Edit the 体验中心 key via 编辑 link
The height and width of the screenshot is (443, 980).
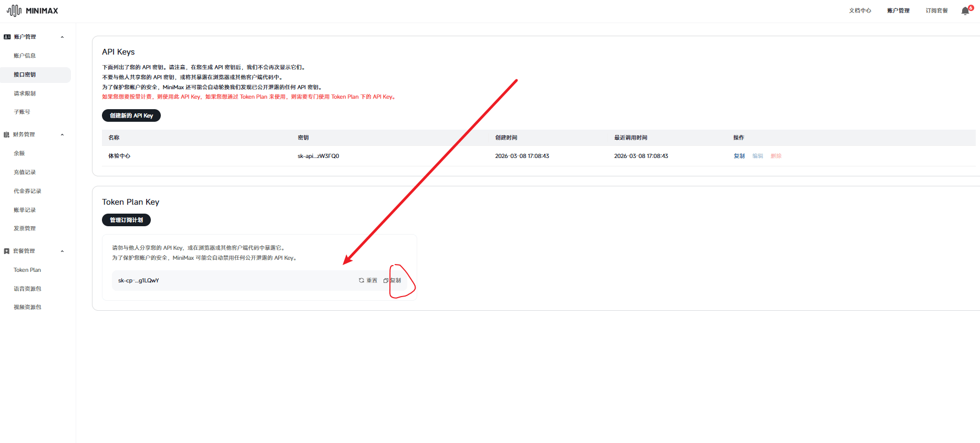(757, 156)
